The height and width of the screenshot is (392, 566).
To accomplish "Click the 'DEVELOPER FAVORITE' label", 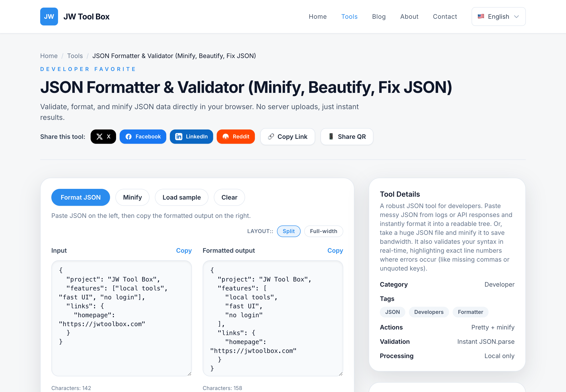I will 88,69.
